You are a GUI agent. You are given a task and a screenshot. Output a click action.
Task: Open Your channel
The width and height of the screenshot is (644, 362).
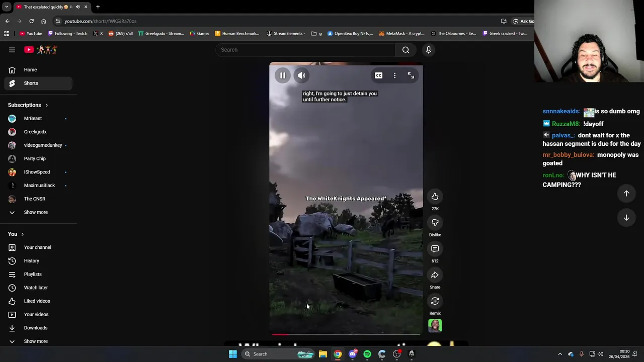[x=38, y=247]
